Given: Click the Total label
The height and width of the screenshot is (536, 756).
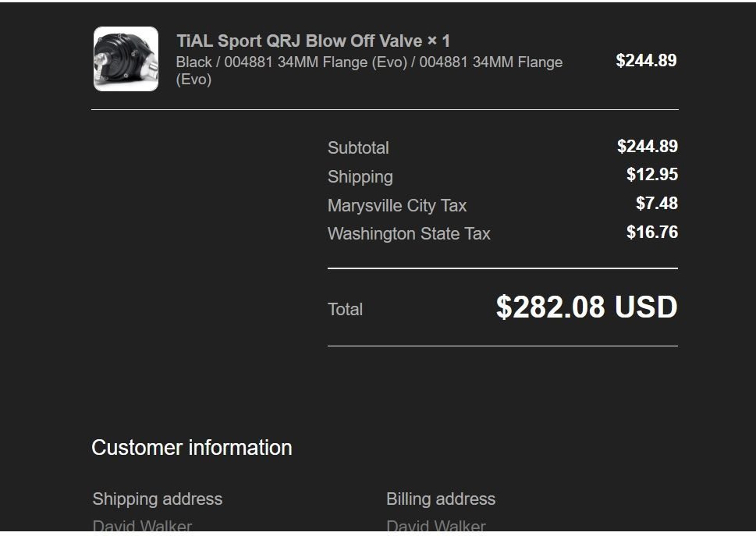Looking at the screenshot, I should click(x=345, y=309).
